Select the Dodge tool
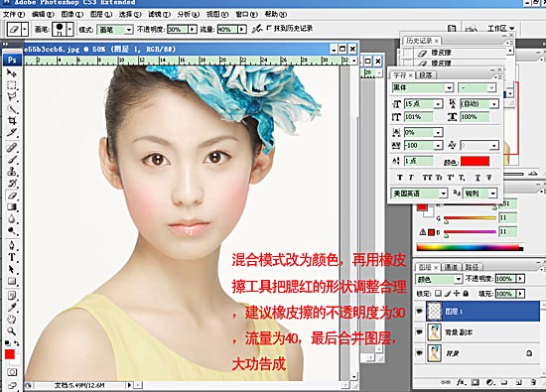The width and height of the screenshot is (546, 392). pos(12,231)
